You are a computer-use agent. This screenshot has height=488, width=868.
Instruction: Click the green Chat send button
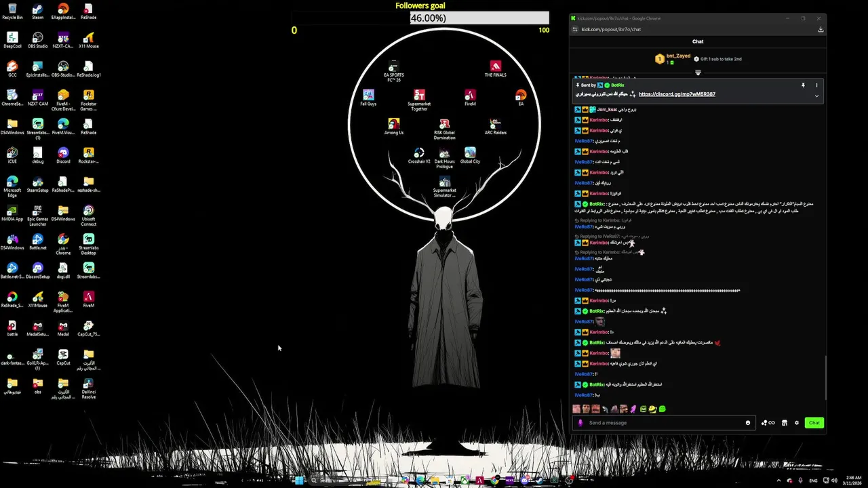[x=814, y=423]
